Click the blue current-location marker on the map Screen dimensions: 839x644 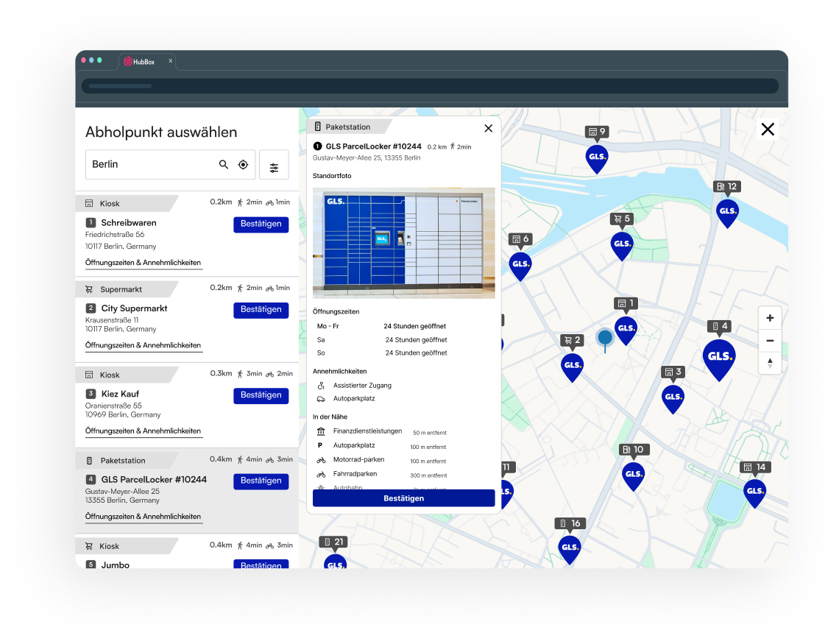(x=605, y=338)
